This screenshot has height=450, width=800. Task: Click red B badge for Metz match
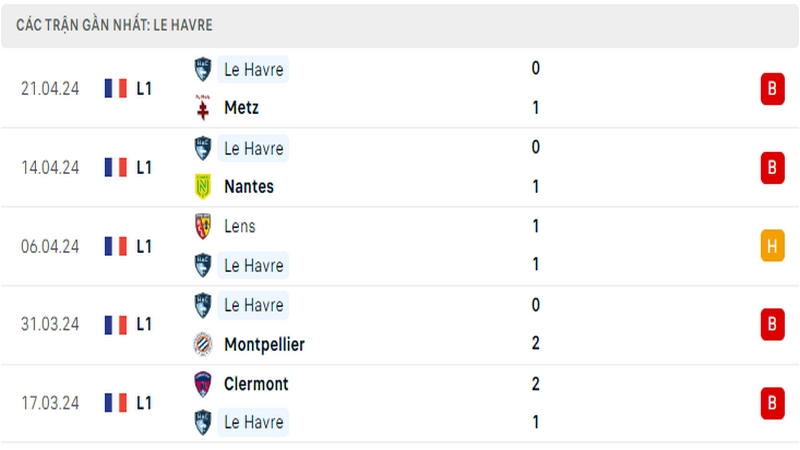click(772, 89)
